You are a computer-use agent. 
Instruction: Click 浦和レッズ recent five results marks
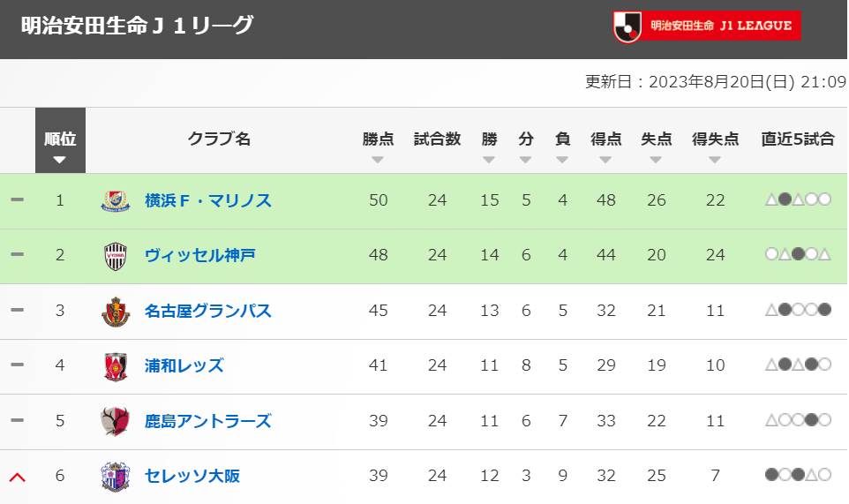(x=798, y=365)
